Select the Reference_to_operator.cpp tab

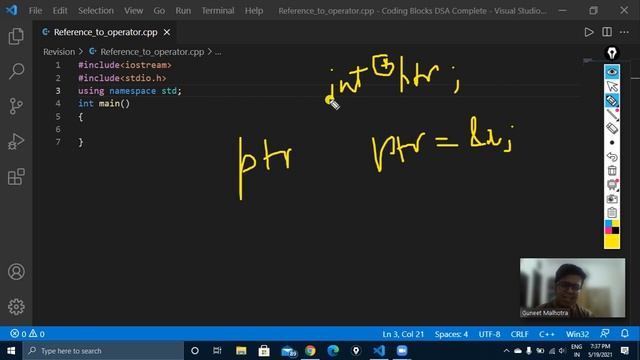pos(105,32)
